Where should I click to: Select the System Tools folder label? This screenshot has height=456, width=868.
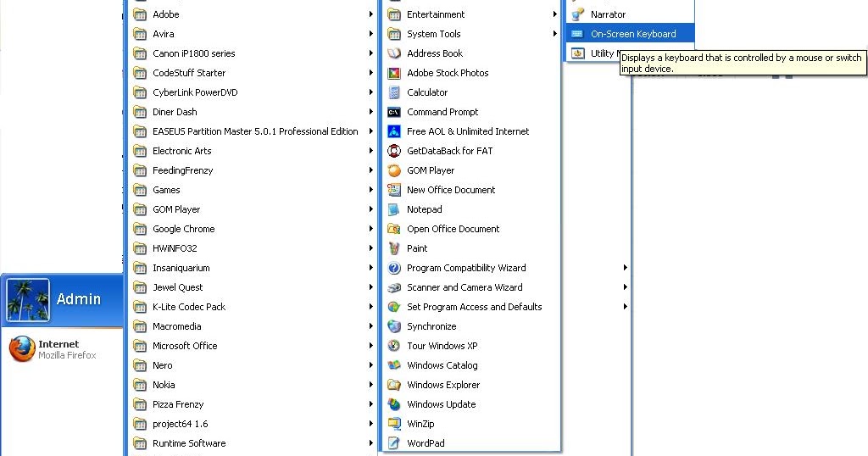pos(433,34)
